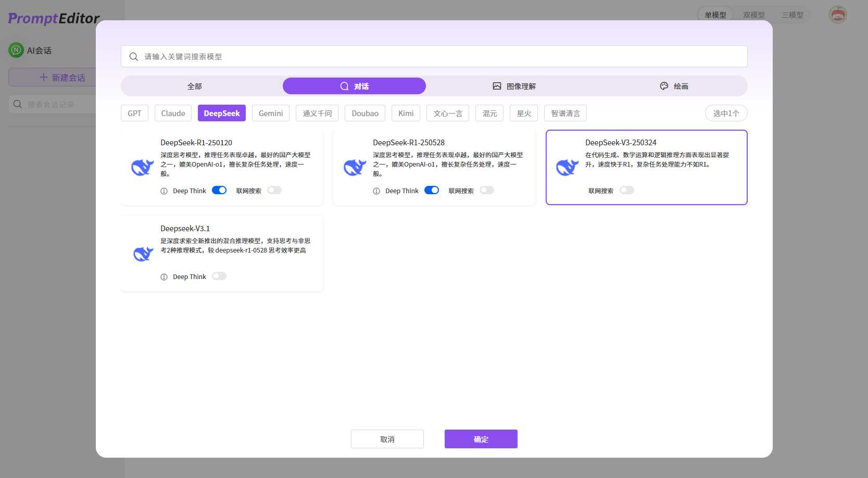The height and width of the screenshot is (478, 868).
Task: Click the chat bubble icon on the 对话 tab
Action: pos(344,86)
